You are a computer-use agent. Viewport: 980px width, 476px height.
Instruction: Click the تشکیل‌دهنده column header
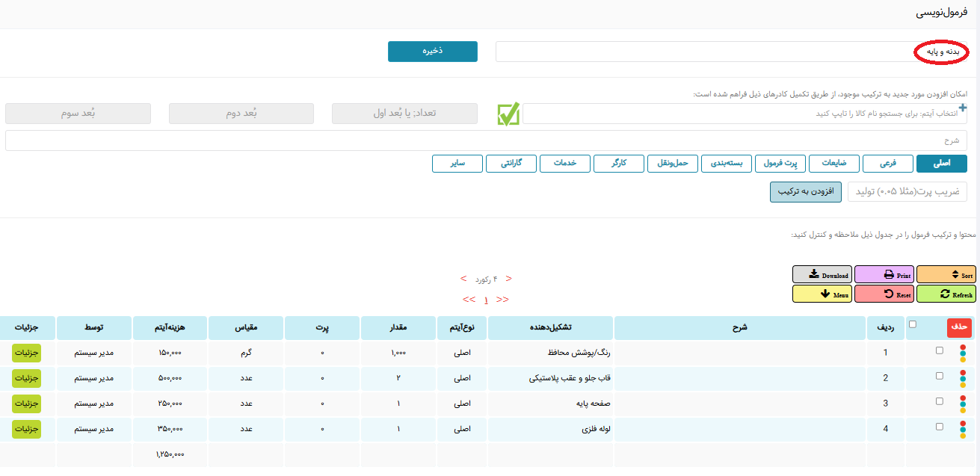(550, 328)
